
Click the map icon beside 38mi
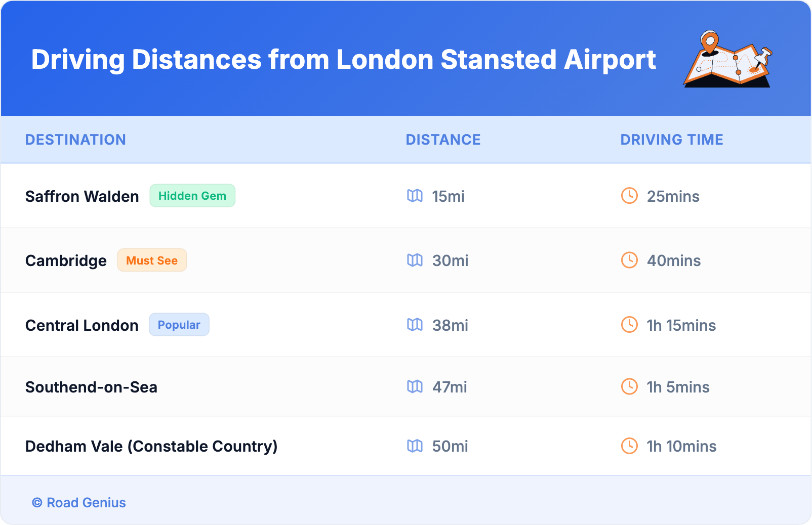415,325
